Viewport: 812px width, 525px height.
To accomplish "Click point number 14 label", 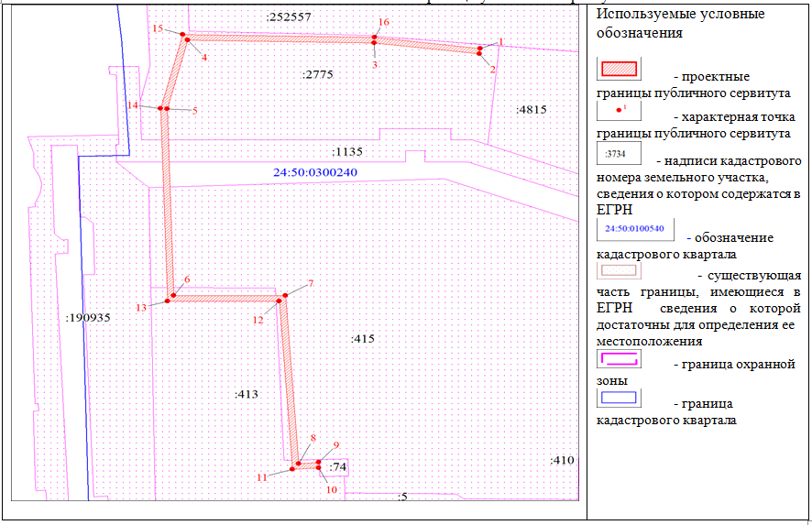I will coord(133,105).
